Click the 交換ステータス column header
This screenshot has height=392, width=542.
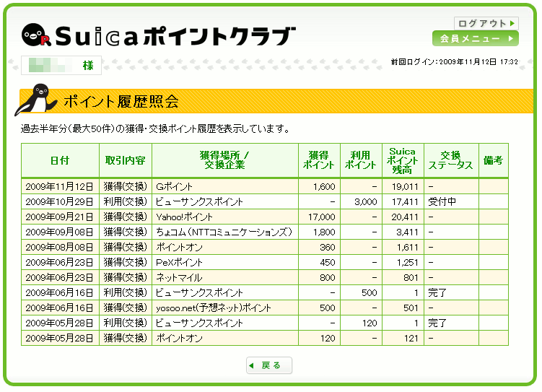451,160
